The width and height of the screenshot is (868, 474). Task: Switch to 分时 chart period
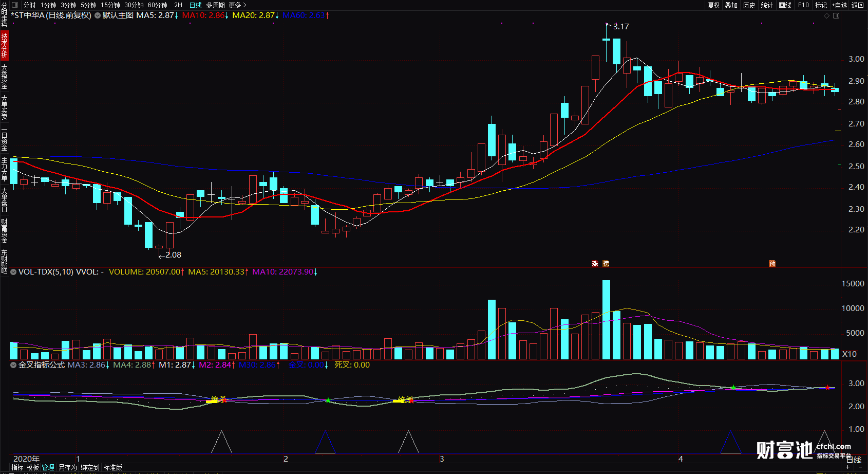[x=30, y=5]
